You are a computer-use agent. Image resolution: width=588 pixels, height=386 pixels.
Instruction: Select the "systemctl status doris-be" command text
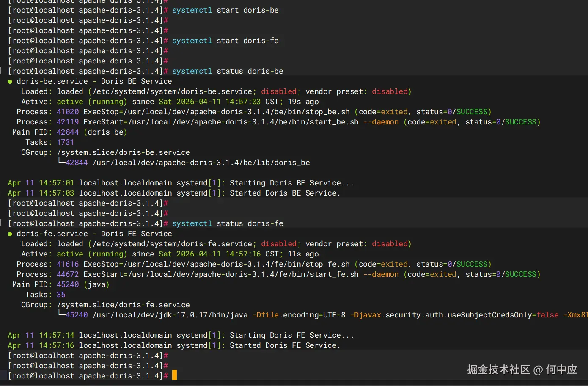(x=228, y=71)
